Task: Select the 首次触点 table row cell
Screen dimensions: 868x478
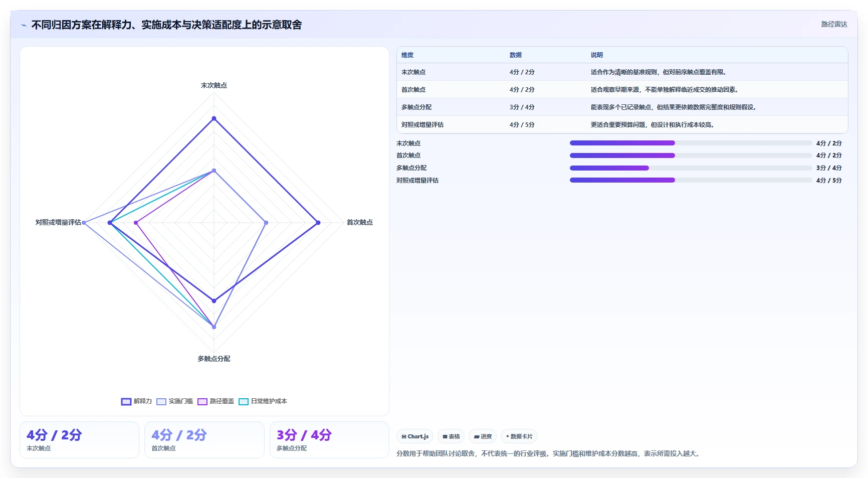Action: pyautogui.click(x=413, y=90)
